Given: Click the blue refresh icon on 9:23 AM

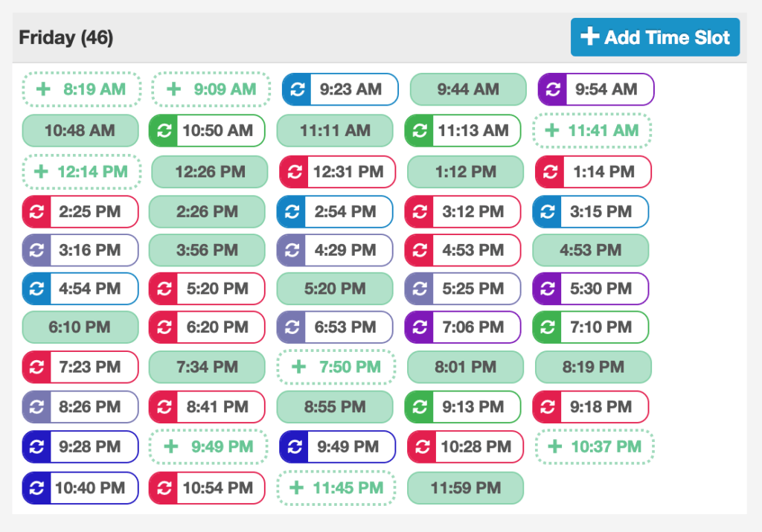Looking at the screenshot, I should [296, 89].
